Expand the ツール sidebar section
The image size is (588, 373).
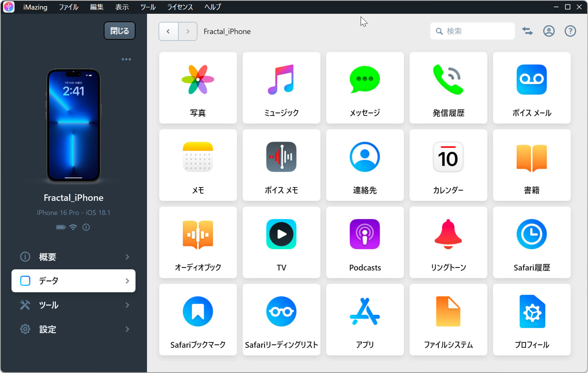[73, 305]
